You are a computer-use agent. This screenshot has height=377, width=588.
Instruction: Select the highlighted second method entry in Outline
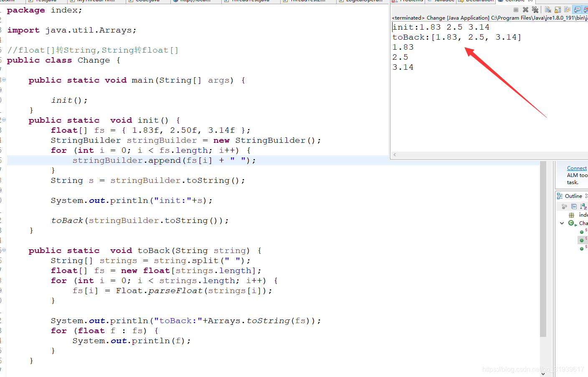(583, 240)
